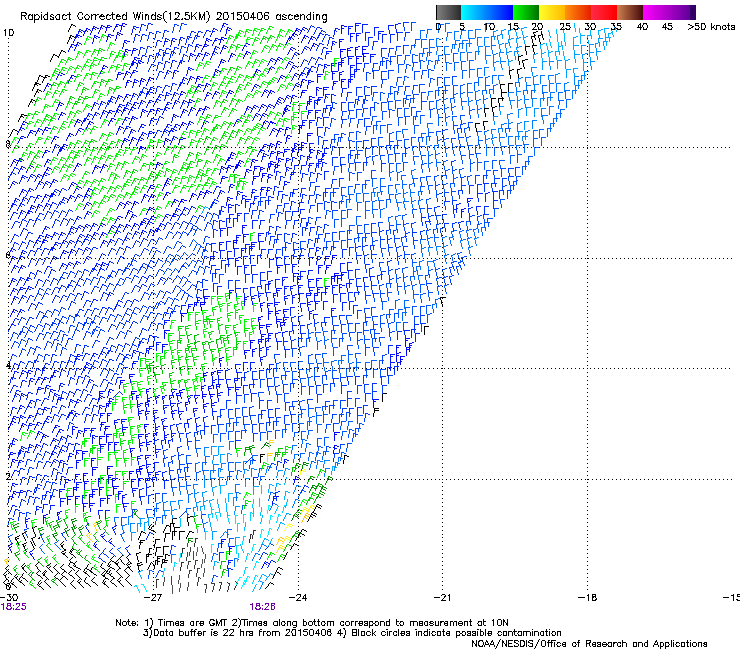Click the plot title 'Rapidscat Corrected Winds(12.5KM) 20150406 ascending'
740x650 pixels.
coord(174,17)
